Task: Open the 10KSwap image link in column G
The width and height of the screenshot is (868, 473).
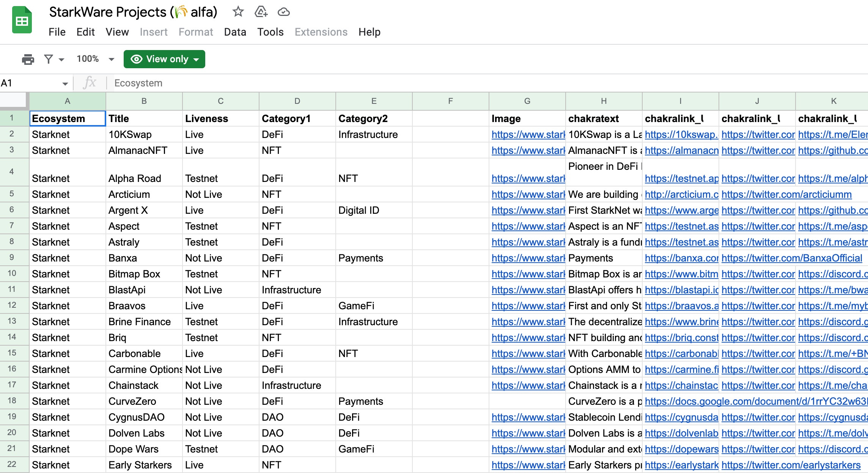Action: click(528, 135)
